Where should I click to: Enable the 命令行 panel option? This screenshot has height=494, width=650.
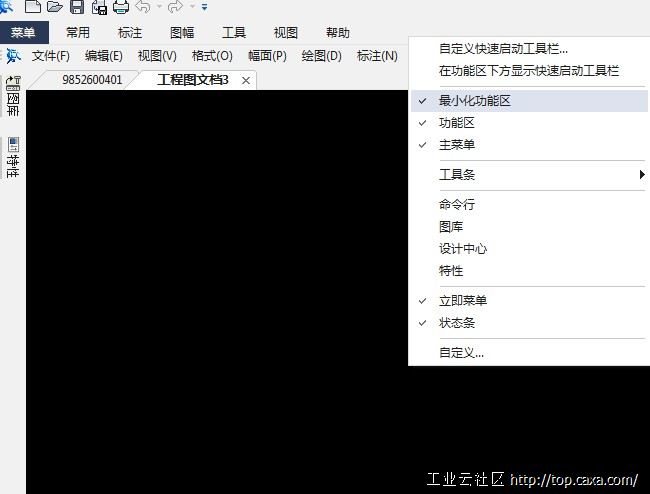(x=529, y=204)
